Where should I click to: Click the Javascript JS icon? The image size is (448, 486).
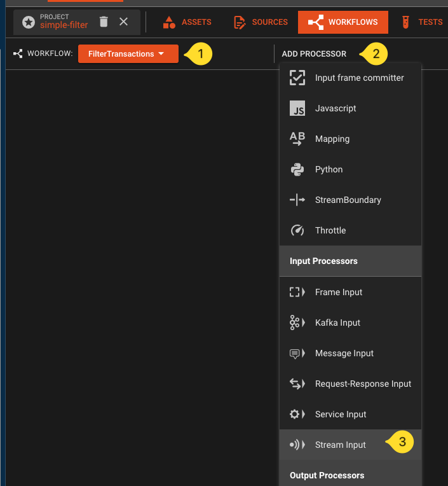[x=297, y=108]
